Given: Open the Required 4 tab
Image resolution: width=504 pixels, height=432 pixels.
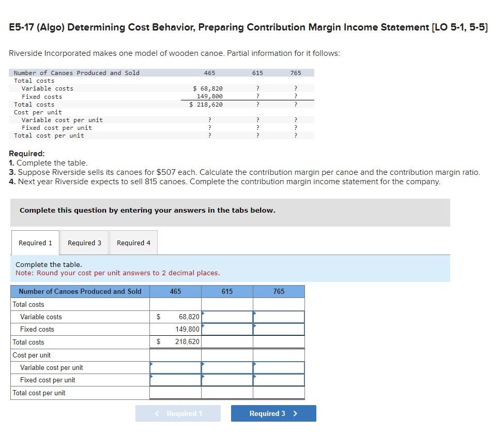Looking at the screenshot, I should [x=133, y=242].
